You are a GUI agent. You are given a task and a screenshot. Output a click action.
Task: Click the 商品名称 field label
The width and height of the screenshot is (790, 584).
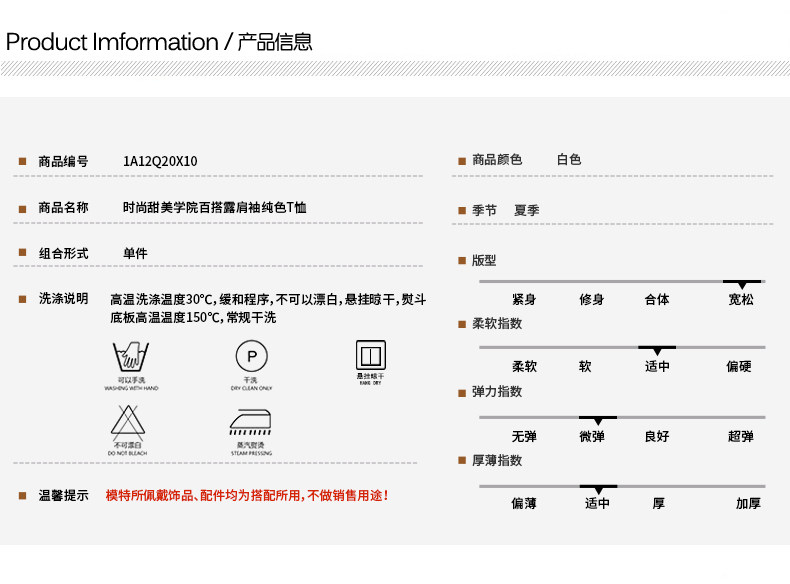point(63,207)
